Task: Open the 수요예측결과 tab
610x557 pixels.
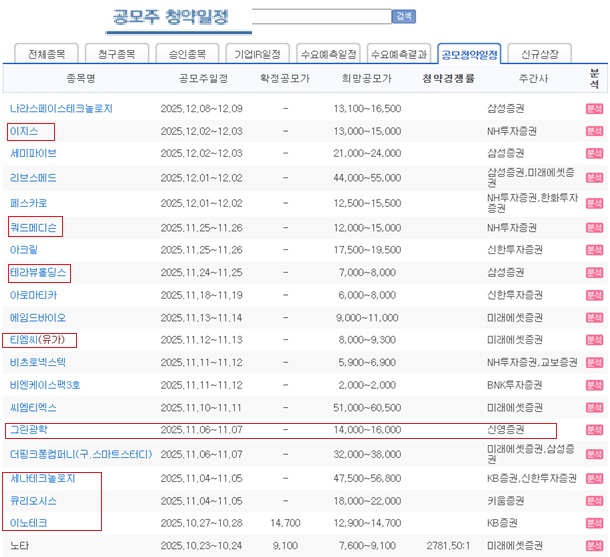Action: [x=399, y=54]
